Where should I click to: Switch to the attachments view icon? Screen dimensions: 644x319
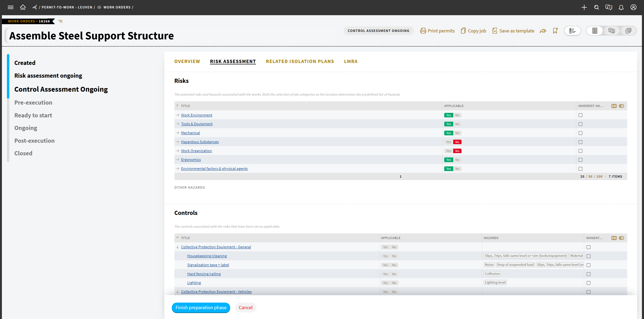628,31
